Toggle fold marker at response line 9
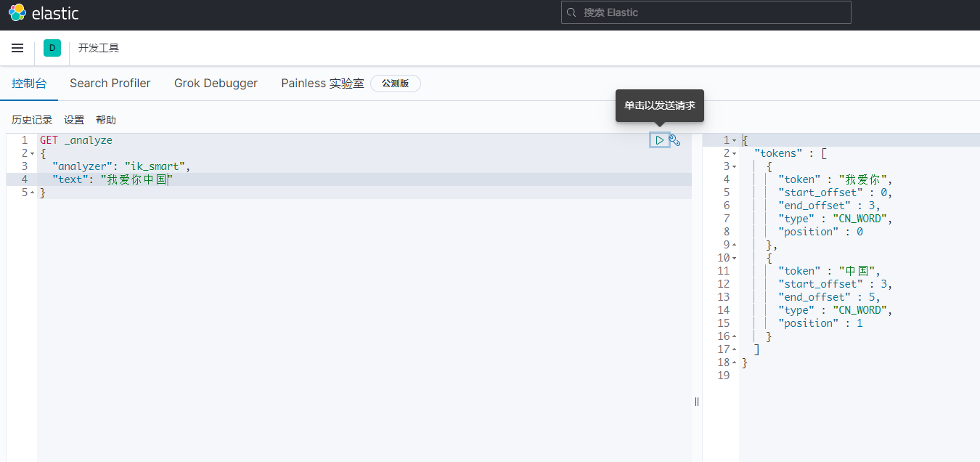This screenshot has width=980, height=462. coord(734,245)
